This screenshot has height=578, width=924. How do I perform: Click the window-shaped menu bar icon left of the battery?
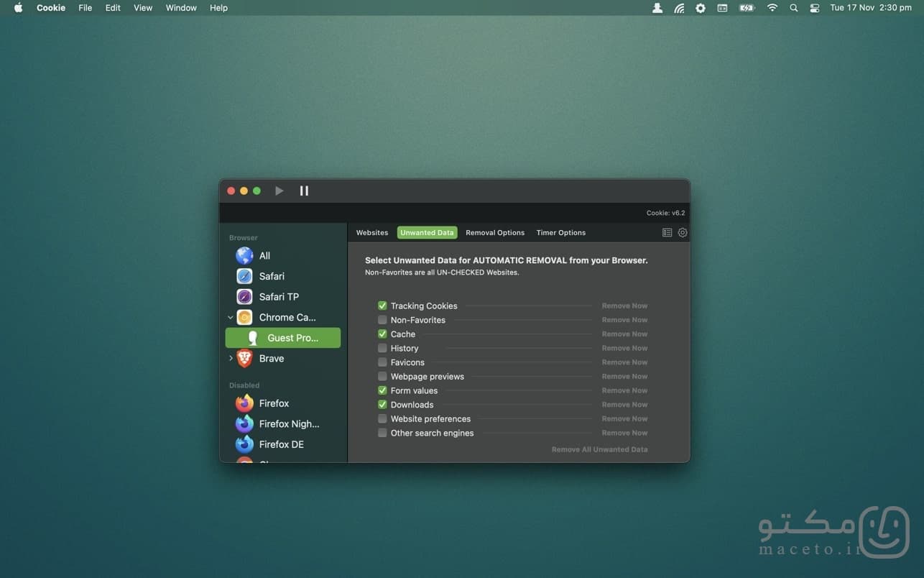(x=722, y=8)
